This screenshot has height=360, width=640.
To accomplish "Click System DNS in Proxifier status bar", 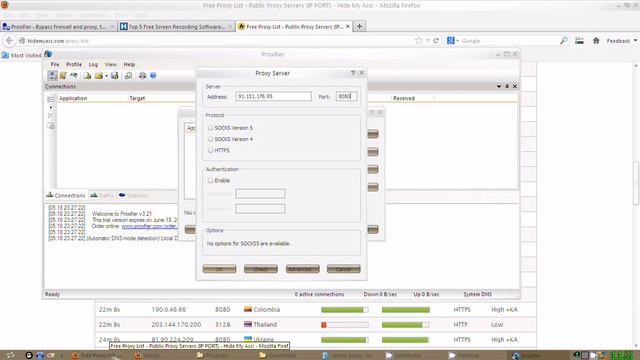I will pos(478,294).
